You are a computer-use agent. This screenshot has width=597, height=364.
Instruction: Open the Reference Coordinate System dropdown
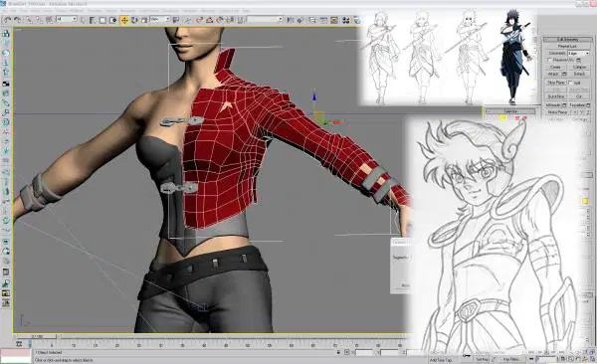(159, 20)
